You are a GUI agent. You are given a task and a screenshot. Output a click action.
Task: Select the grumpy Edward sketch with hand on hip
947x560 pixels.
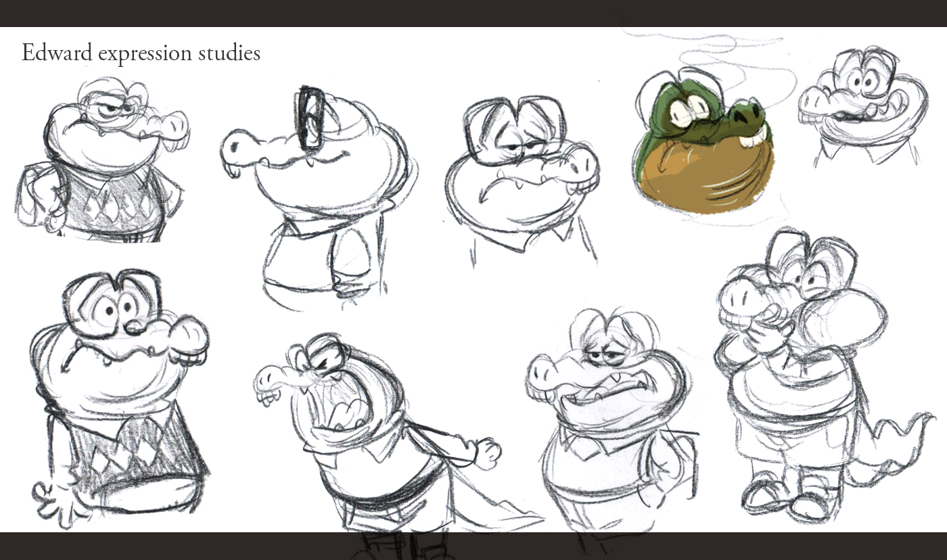101,162
